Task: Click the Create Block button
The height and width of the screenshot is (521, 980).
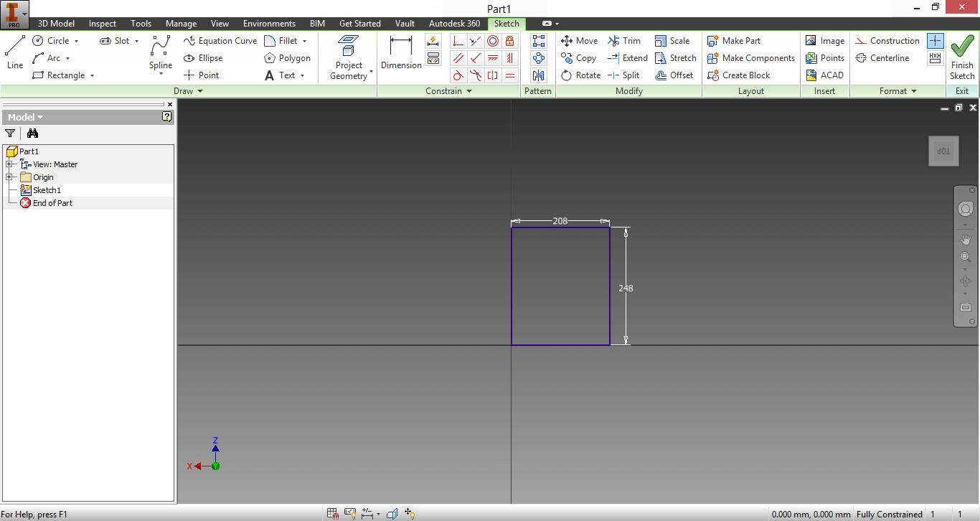Action: 739,75
